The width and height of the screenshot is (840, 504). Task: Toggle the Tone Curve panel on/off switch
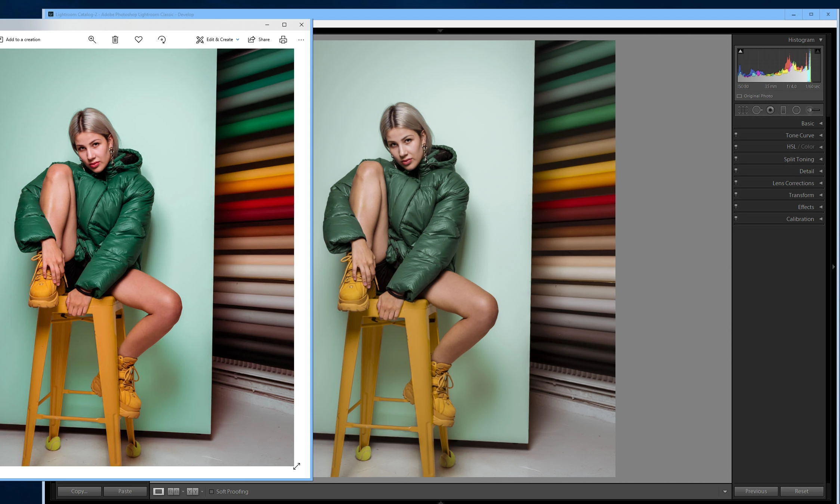736,135
